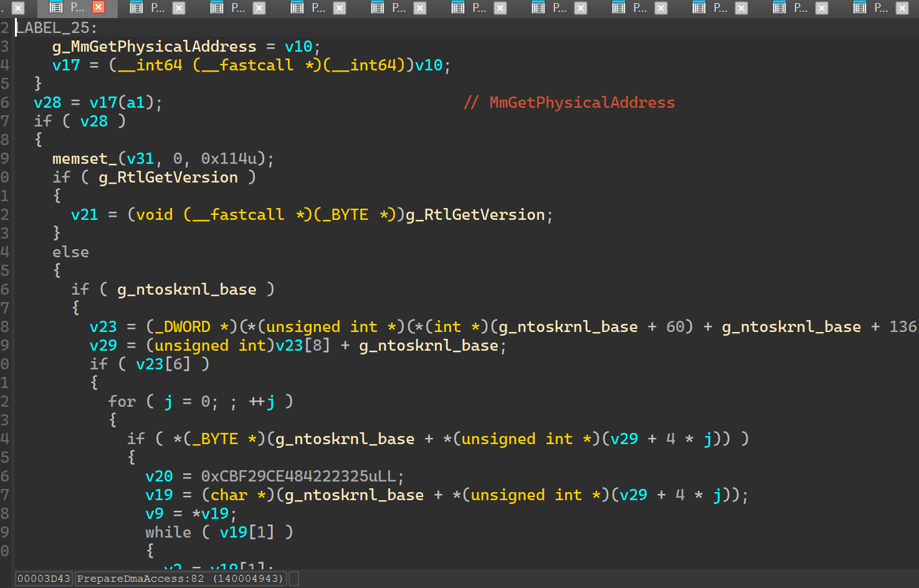Click v29 at start of its assignment line
Screen dimensions: 919x588
pos(103,346)
